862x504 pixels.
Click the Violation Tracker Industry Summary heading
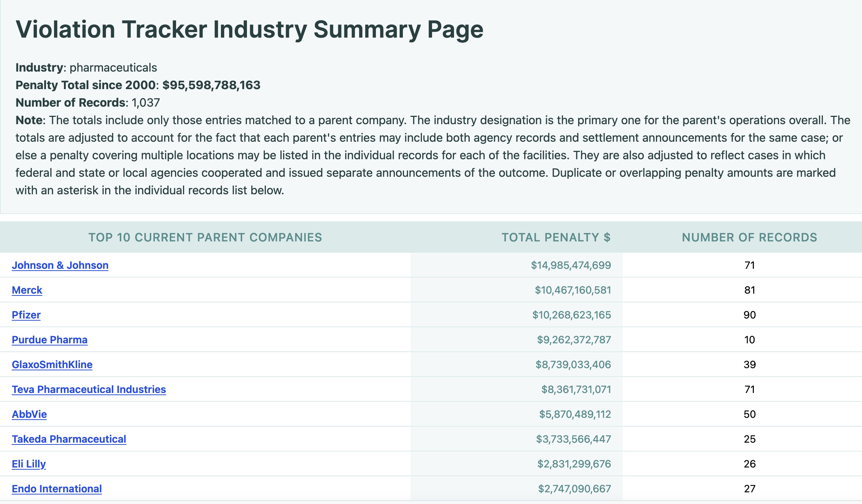click(x=249, y=29)
